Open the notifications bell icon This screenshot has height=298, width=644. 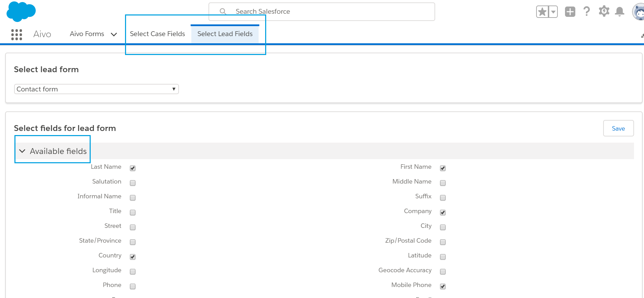tap(620, 11)
